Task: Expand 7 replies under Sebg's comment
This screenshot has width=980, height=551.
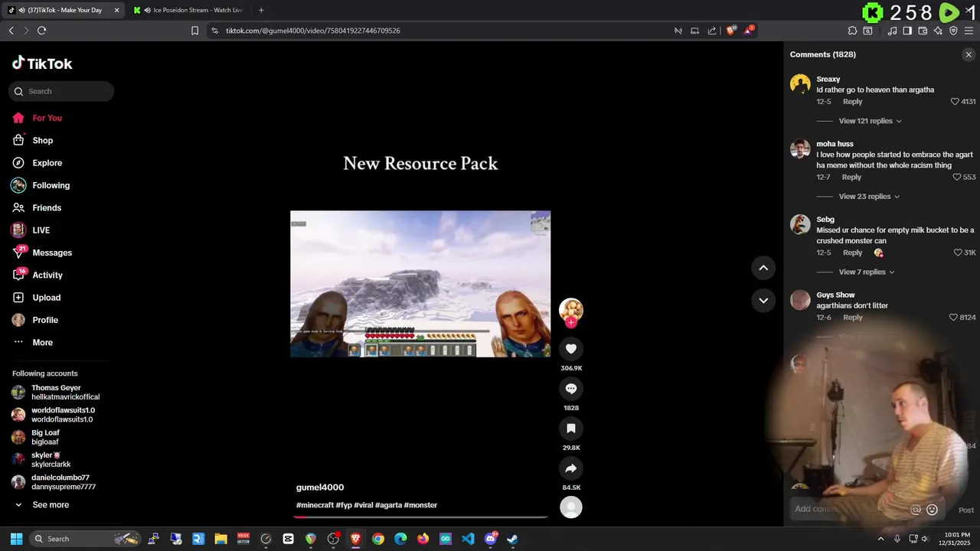Action: click(x=867, y=272)
